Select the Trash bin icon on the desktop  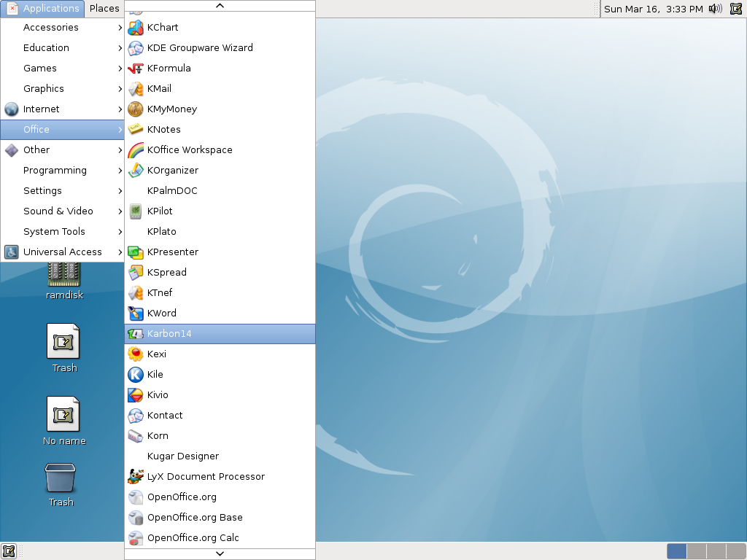point(61,485)
